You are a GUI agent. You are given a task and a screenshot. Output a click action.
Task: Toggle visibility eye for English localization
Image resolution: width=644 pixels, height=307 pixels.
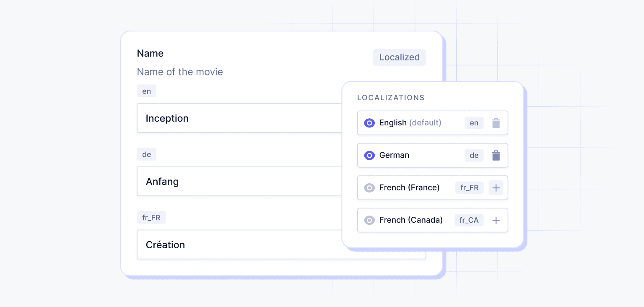coord(369,123)
